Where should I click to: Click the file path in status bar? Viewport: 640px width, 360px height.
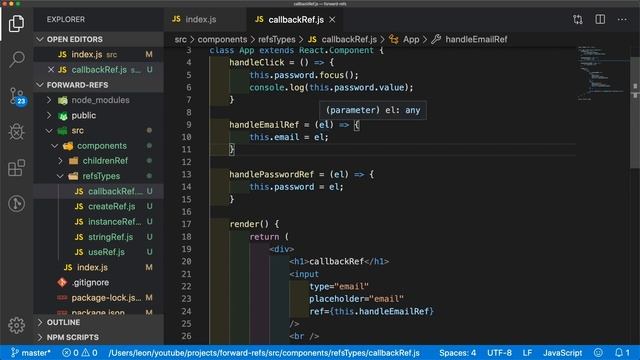click(x=264, y=353)
